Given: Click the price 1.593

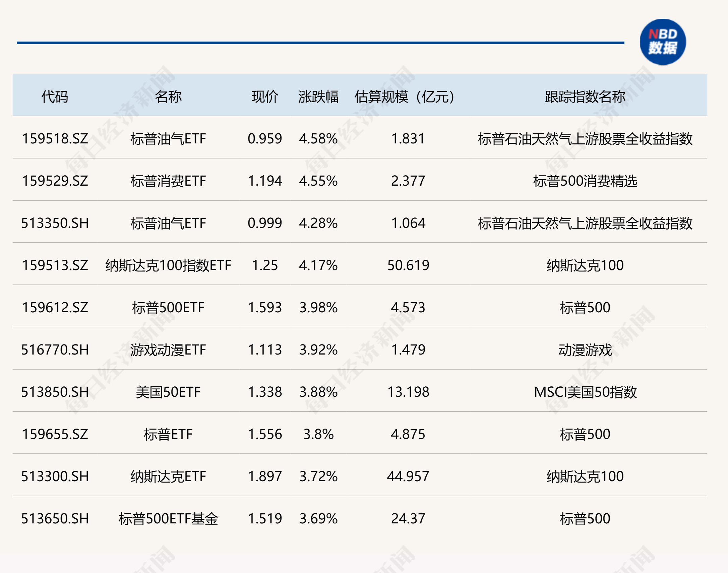Looking at the screenshot, I should click(265, 308).
